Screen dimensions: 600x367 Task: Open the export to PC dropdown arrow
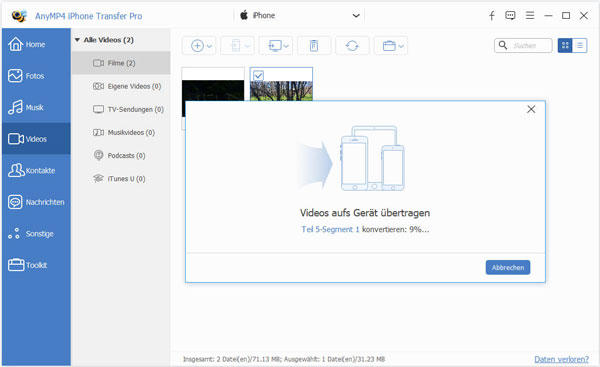tap(286, 46)
